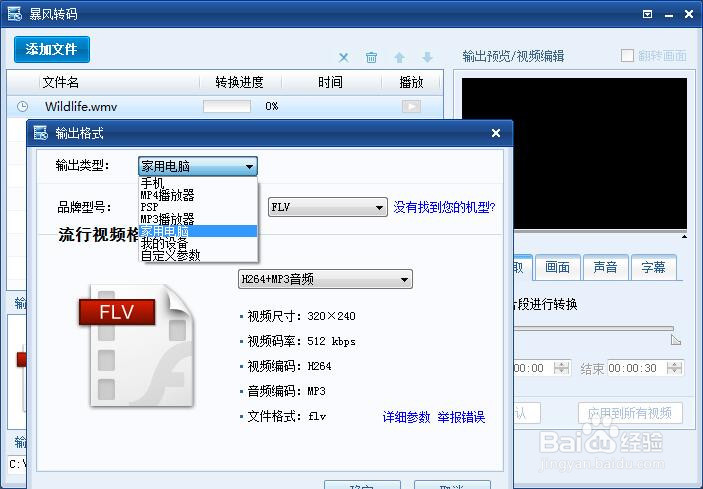This screenshot has width=703, height=489.
Task: Choose 手机 from the output type list
Action: tap(198, 183)
